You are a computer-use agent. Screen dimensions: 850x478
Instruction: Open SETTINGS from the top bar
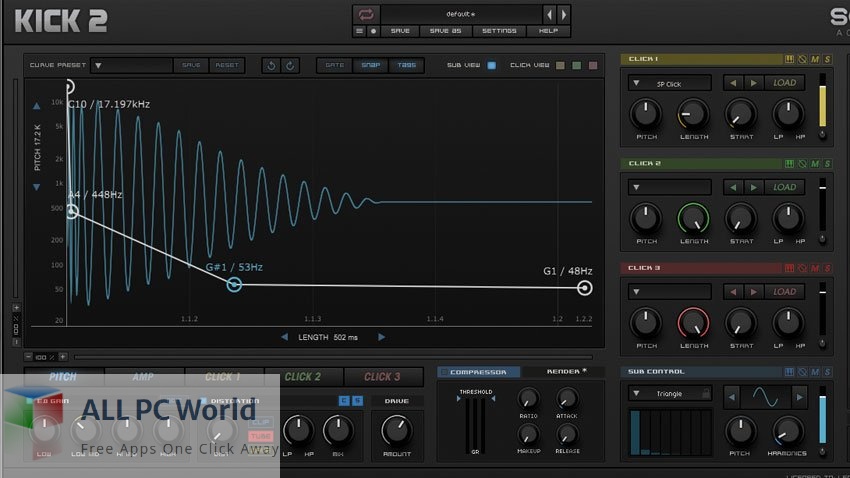pos(499,31)
